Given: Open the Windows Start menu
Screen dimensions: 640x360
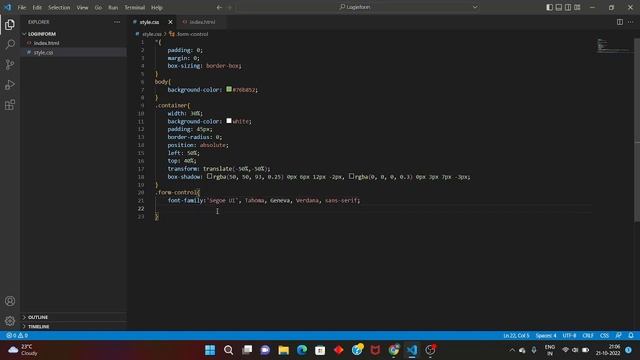Looking at the screenshot, I should point(210,350).
